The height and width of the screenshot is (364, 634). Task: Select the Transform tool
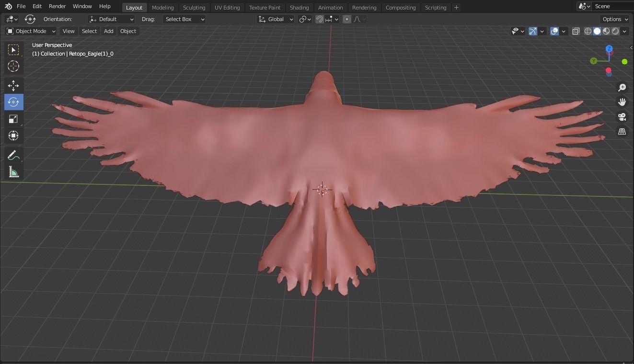click(x=13, y=136)
